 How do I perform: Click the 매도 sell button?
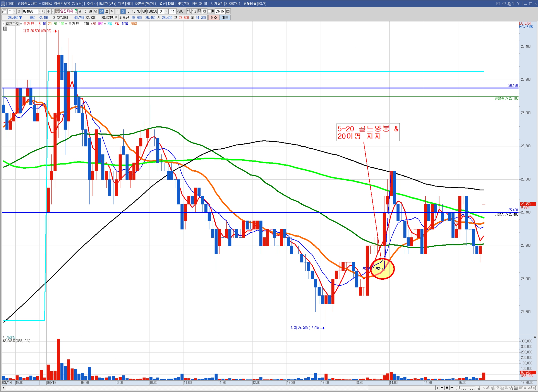(x=225, y=18)
